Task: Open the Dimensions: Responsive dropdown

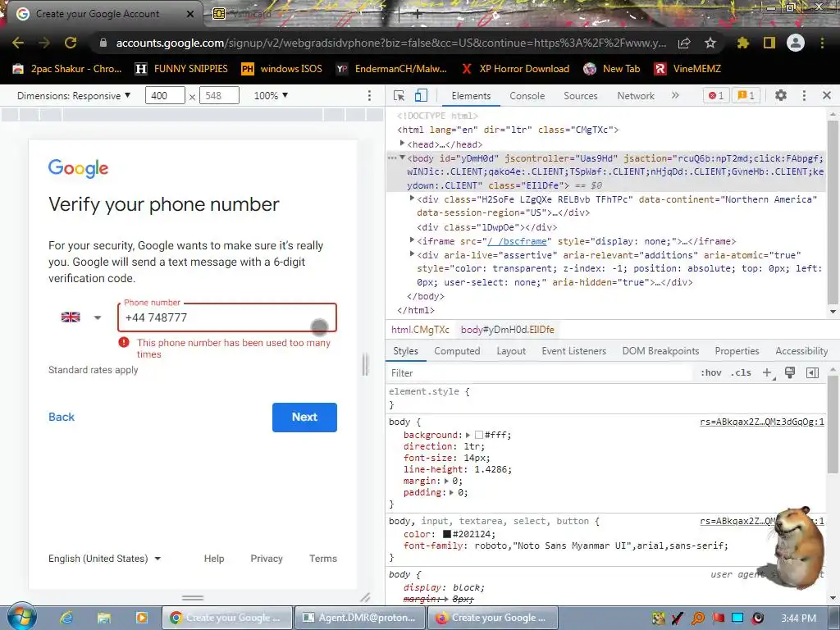Action: click(x=74, y=95)
